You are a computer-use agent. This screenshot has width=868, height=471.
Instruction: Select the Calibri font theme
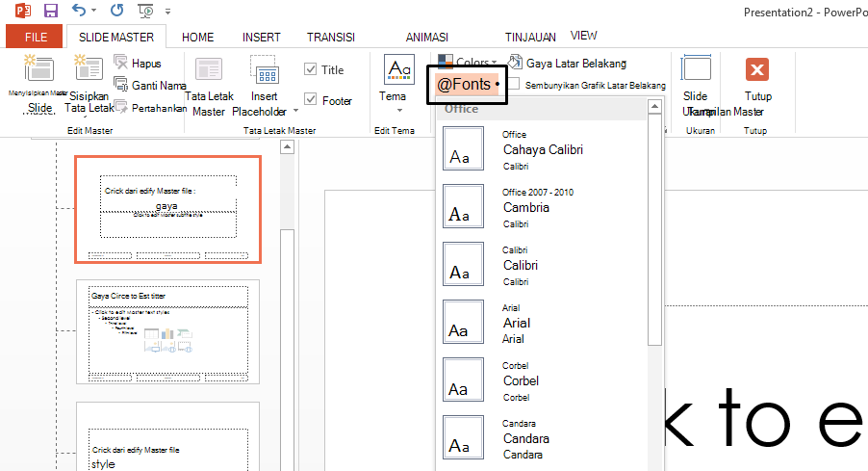pos(542,264)
